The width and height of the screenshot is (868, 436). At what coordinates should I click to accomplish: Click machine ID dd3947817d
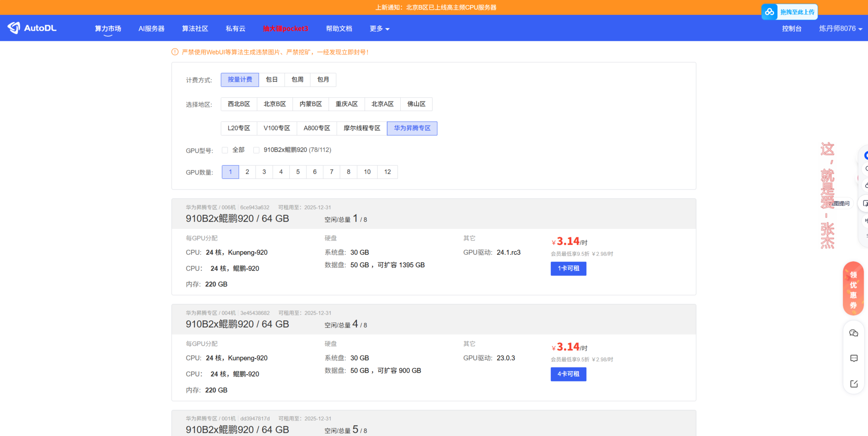pyautogui.click(x=255, y=419)
